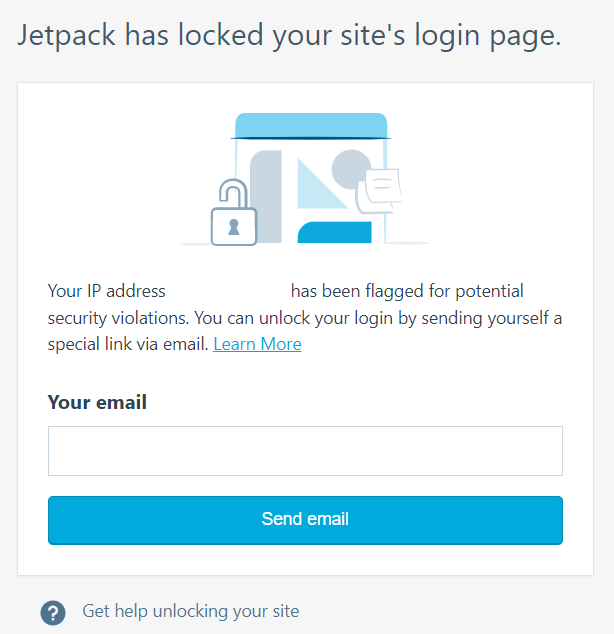Click the padlock icon in the illustration

(233, 217)
